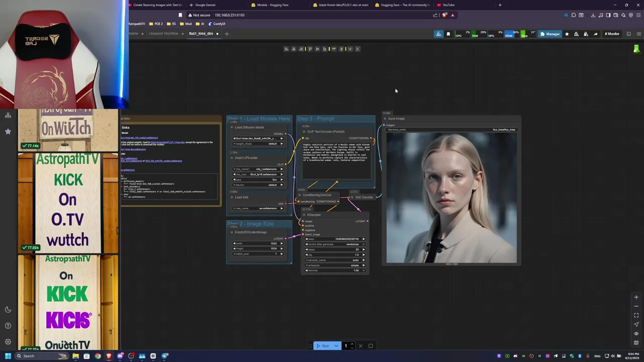
Task: Click the bookmark icon in top toolbar
Action: click(448, 34)
